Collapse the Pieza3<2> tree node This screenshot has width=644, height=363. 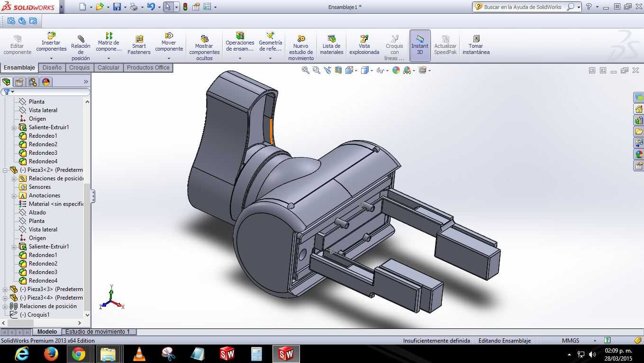[5, 170]
